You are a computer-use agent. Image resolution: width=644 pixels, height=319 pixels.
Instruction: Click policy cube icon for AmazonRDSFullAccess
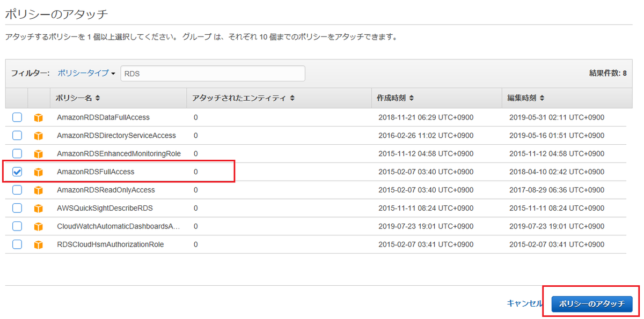38,172
